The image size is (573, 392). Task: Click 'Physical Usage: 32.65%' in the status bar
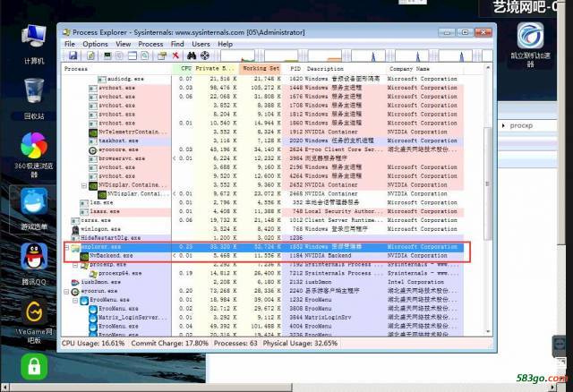click(300, 344)
